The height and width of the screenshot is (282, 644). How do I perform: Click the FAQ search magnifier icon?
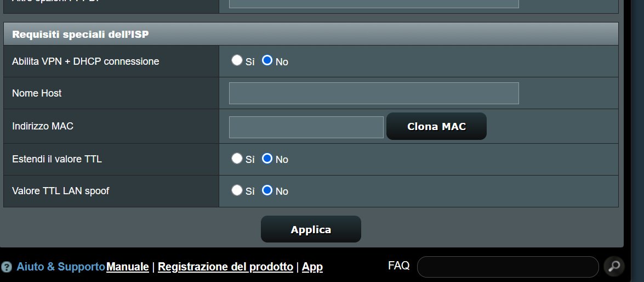(614, 267)
